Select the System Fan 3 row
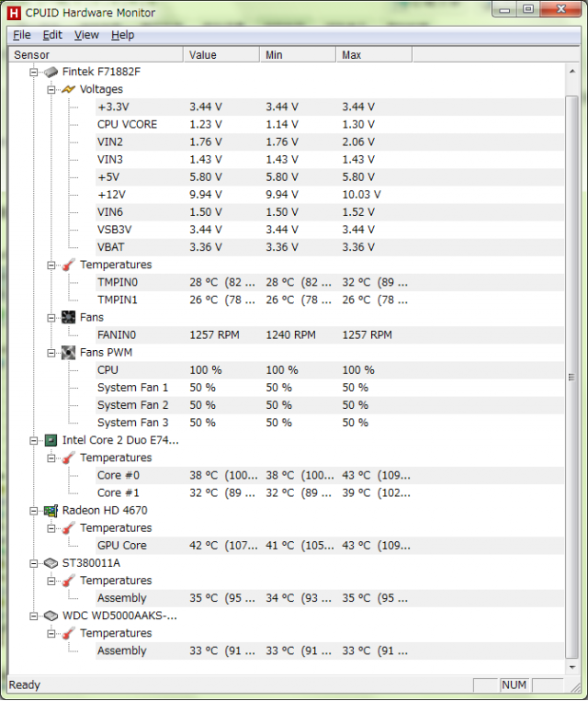 (x=330, y=423)
